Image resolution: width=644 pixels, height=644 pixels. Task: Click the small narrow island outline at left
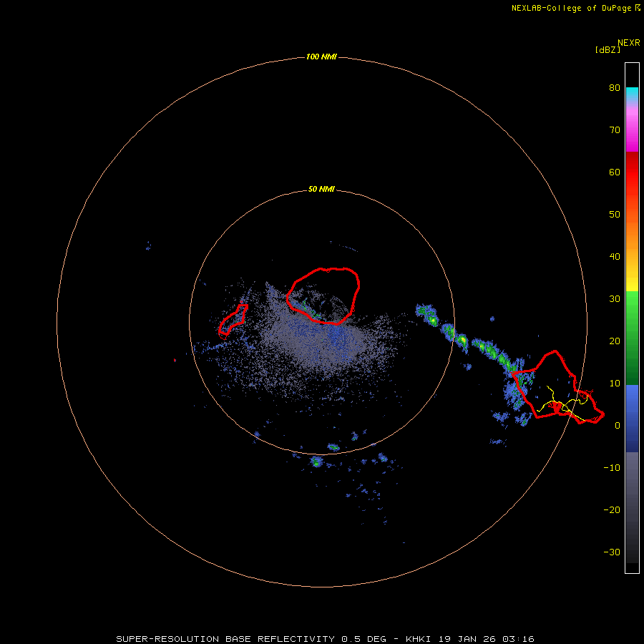click(233, 321)
